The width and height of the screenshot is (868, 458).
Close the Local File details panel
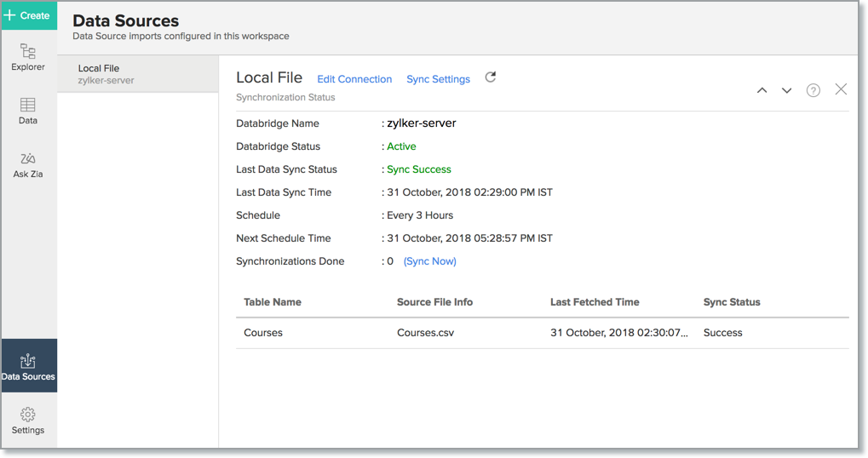pos(841,89)
